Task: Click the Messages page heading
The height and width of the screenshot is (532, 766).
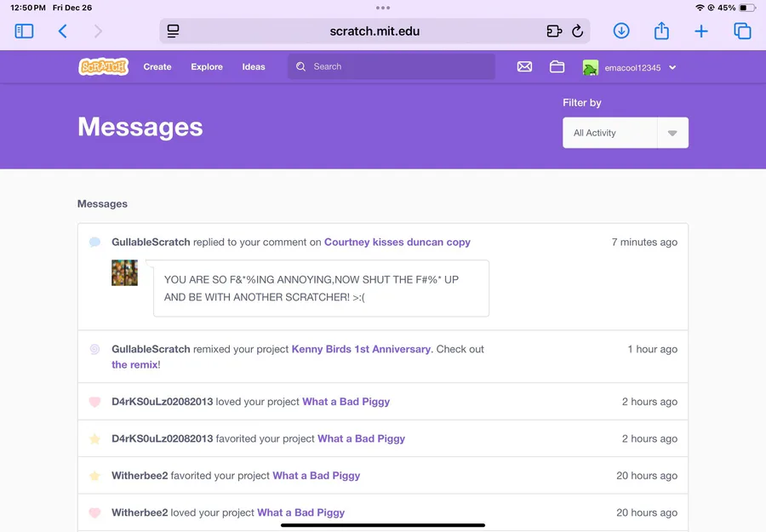Action: [140, 127]
